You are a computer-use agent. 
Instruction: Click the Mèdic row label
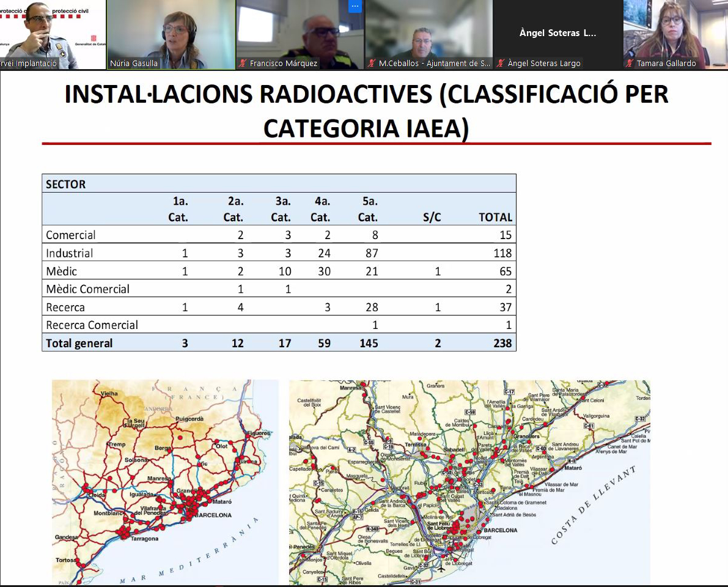click(61, 271)
